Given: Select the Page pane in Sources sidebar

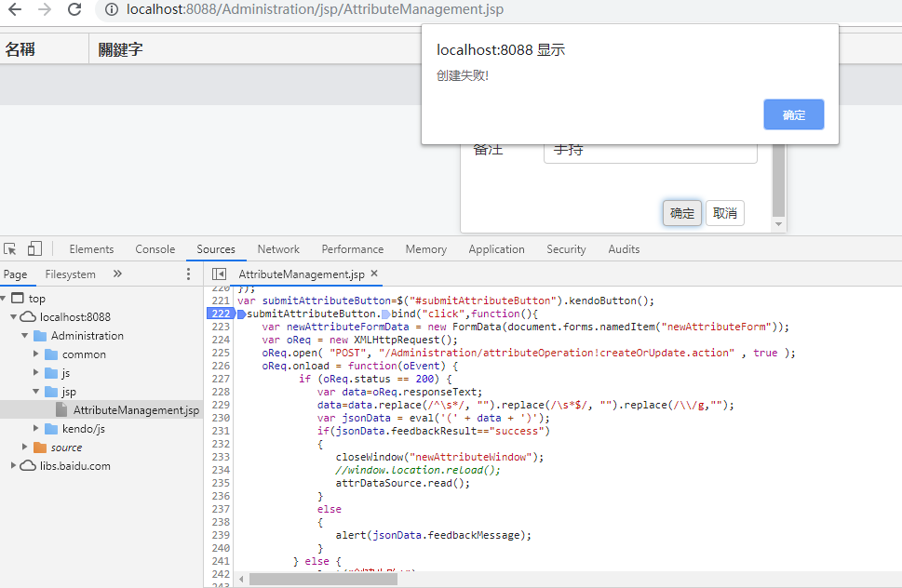Looking at the screenshot, I should (16, 274).
